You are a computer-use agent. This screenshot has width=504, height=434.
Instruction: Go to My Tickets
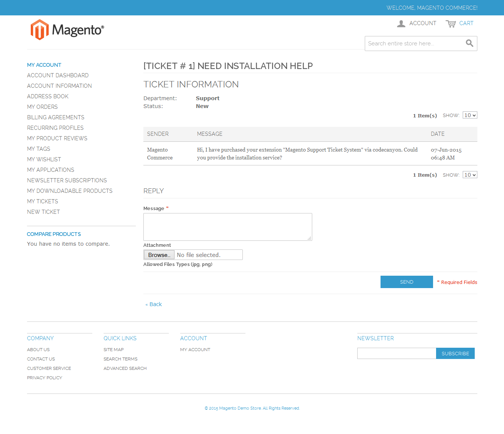coord(42,201)
